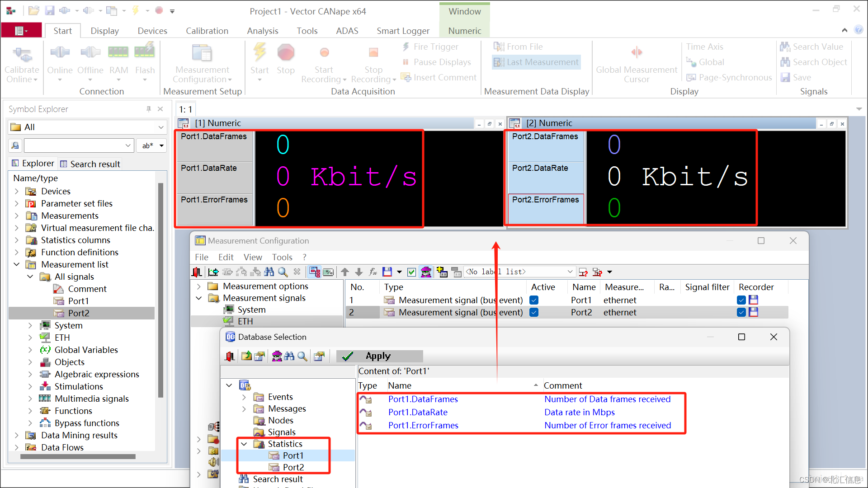This screenshot has width=868, height=488.
Task: Expand the Devices node in Symbol Explorer
Action: coord(17,191)
